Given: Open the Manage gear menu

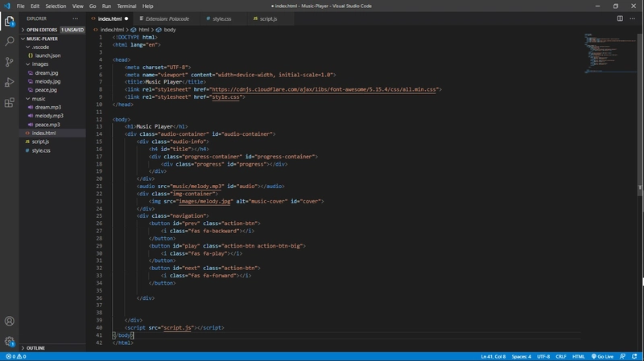Looking at the screenshot, I should (10, 342).
